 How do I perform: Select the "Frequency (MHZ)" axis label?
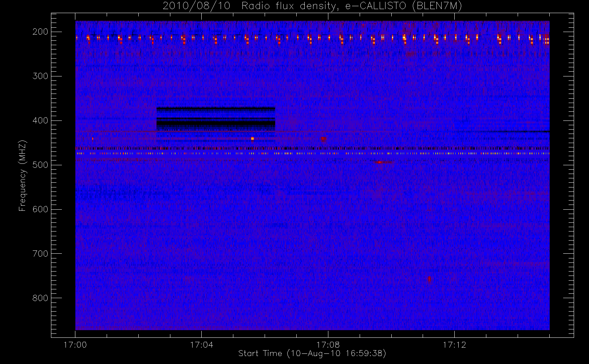[23, 175]
